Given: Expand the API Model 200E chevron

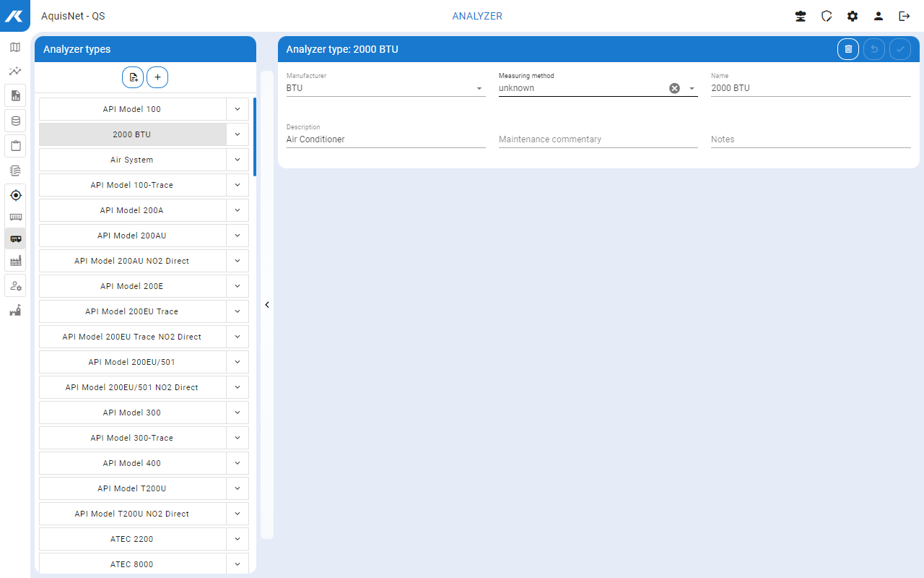Looking at the screenshot, I should click(237, 286).
